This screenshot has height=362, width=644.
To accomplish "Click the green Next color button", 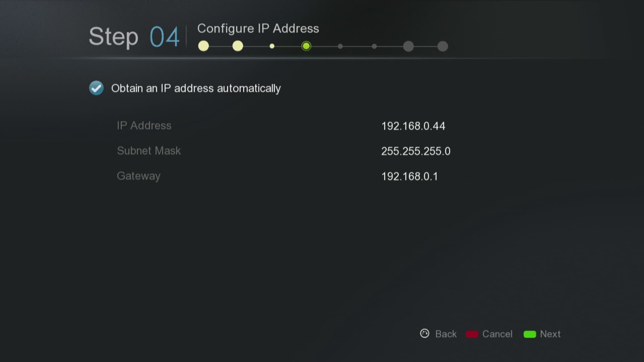I will (530, 334).
